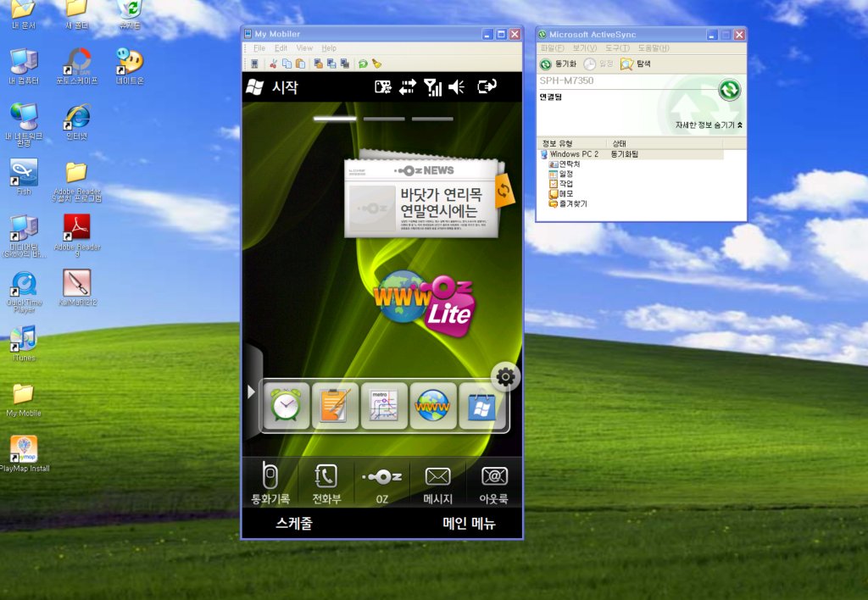Image resolution: width=868 pixels, height=600 pixels.
Task: Open the 아웃룩 Outlook shortcut
Action: [x=494, y=483]
